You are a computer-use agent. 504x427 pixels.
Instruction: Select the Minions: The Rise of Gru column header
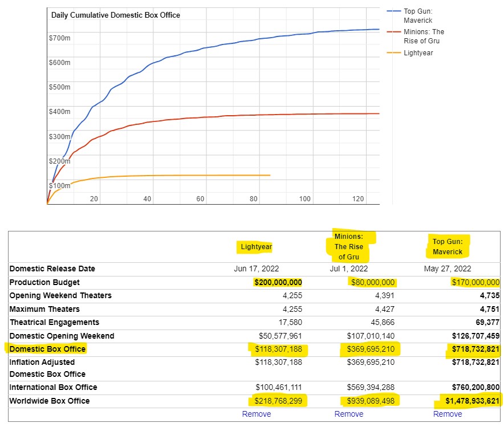349,246
